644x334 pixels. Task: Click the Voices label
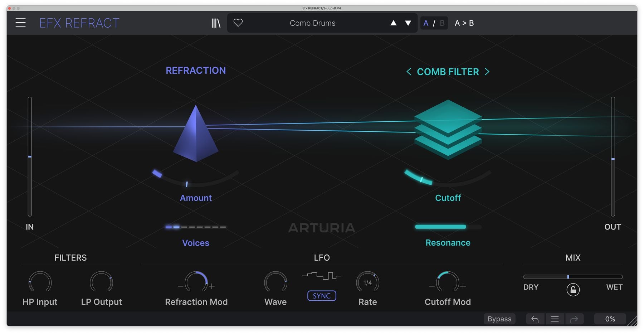click(196, 243)
